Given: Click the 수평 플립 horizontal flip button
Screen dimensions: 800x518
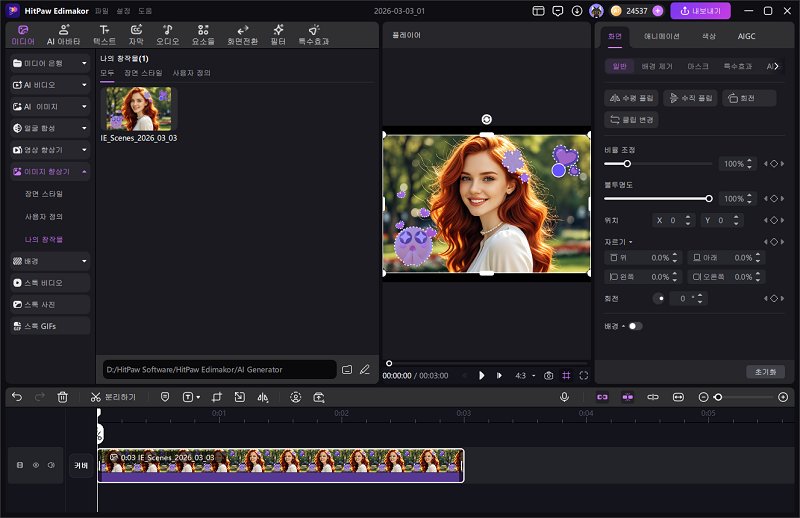Looking at the screenshot, I should click(x=631, y=98).
